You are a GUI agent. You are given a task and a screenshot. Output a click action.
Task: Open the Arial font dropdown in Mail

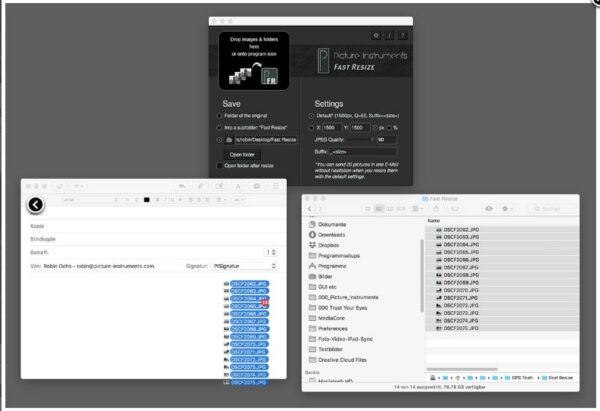click(x=90, y=200)
